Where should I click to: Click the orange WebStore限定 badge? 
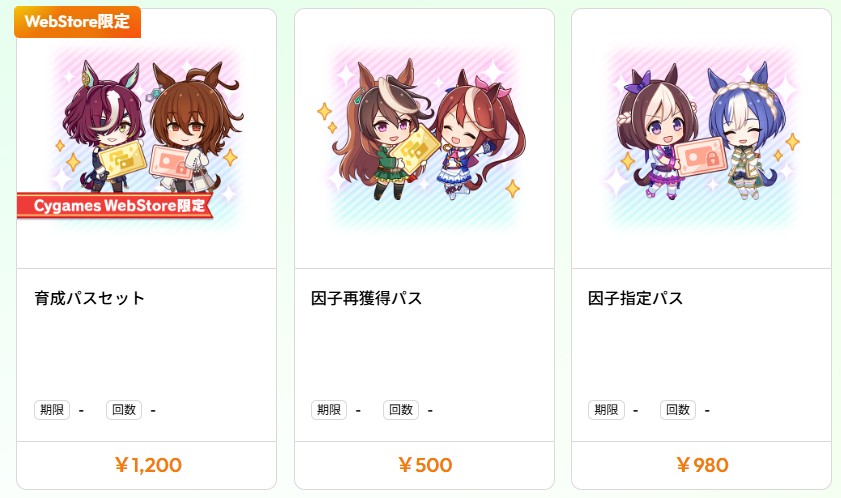(x=78, y=22)
